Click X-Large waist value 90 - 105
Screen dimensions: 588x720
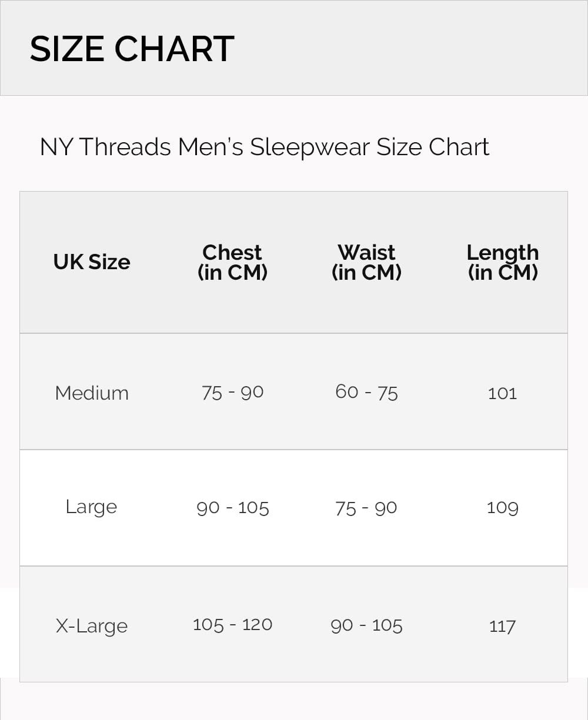coord(366,625)
